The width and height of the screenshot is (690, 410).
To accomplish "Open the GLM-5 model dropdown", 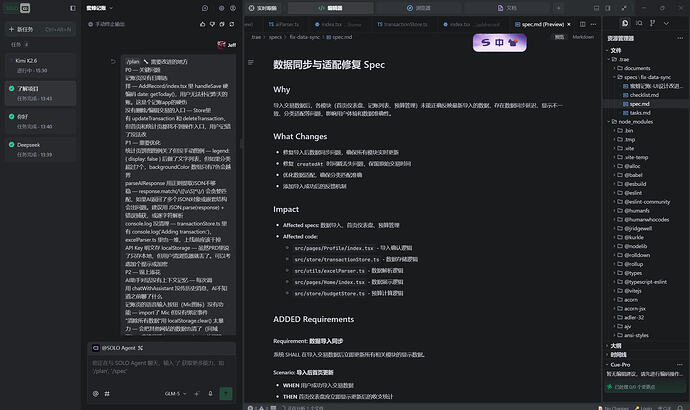I will [176, 394].
